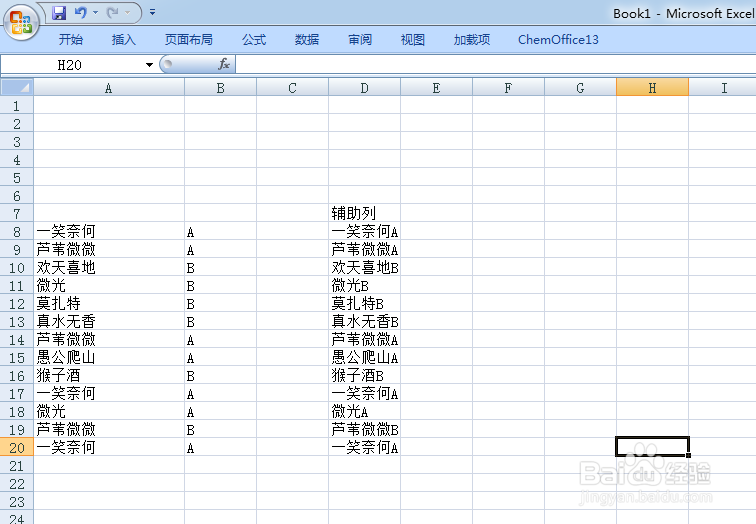Viewport: 756px width, 524px height.
Task: Click cell A18 with 微光
Action: (109, 412)
